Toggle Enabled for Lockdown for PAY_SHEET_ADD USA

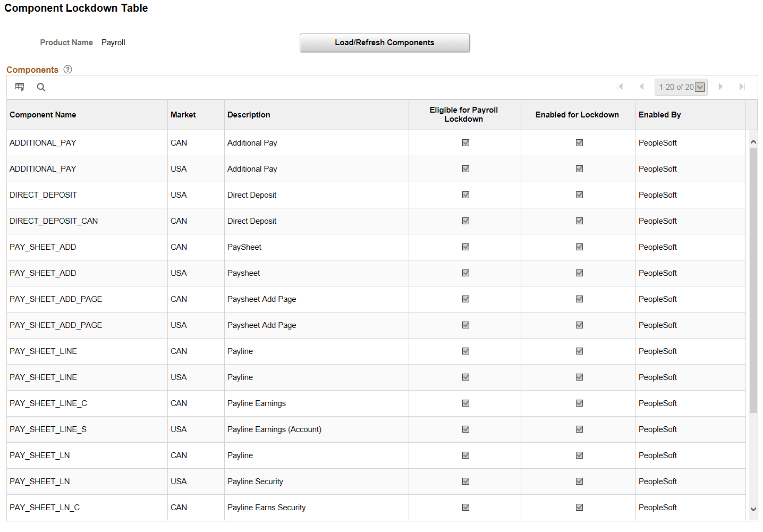[x=579, y=273]
